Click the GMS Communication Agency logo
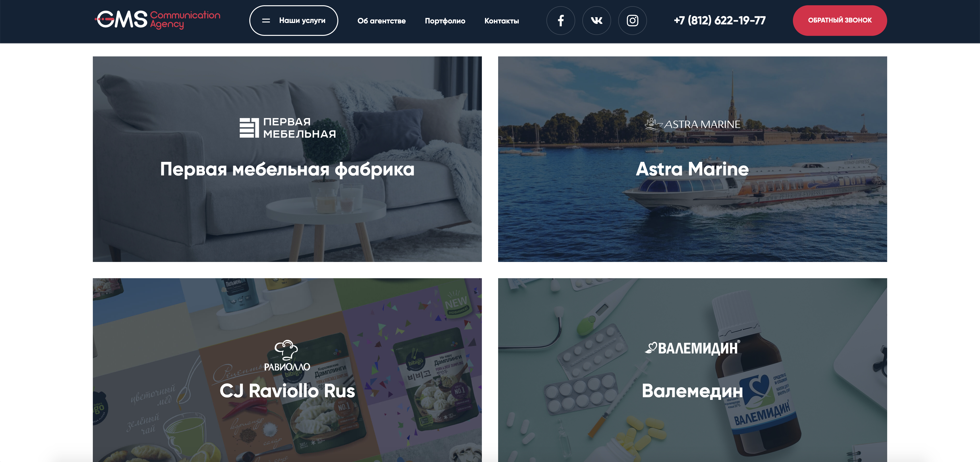The image size is (980, 462). (x=157, y=20)
